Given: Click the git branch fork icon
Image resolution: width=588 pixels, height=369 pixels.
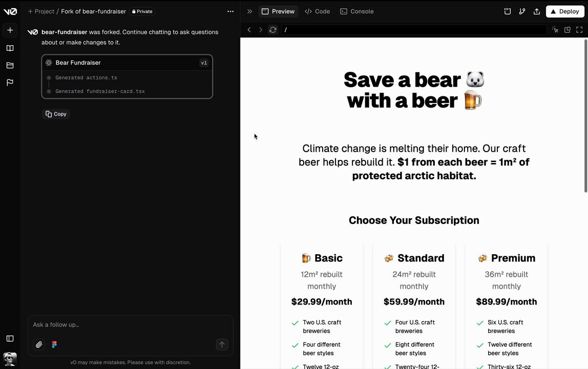Looking at the screenshot, I should pos(522,11).
